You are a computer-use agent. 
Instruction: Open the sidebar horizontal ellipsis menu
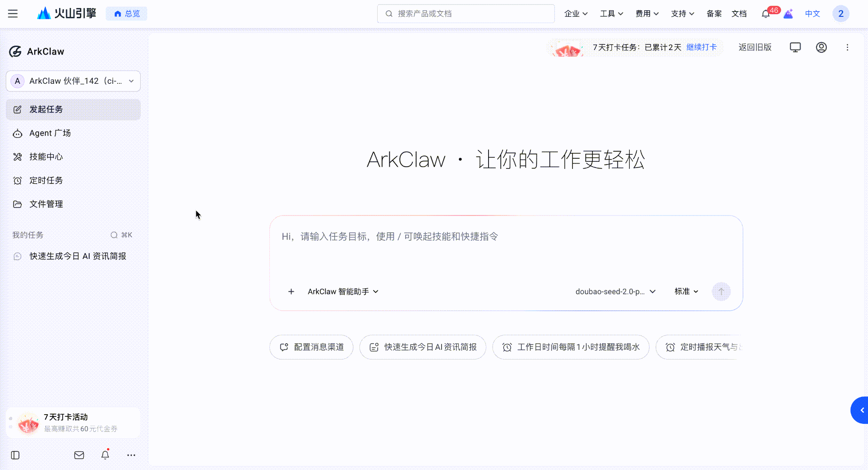click(131, 455)
